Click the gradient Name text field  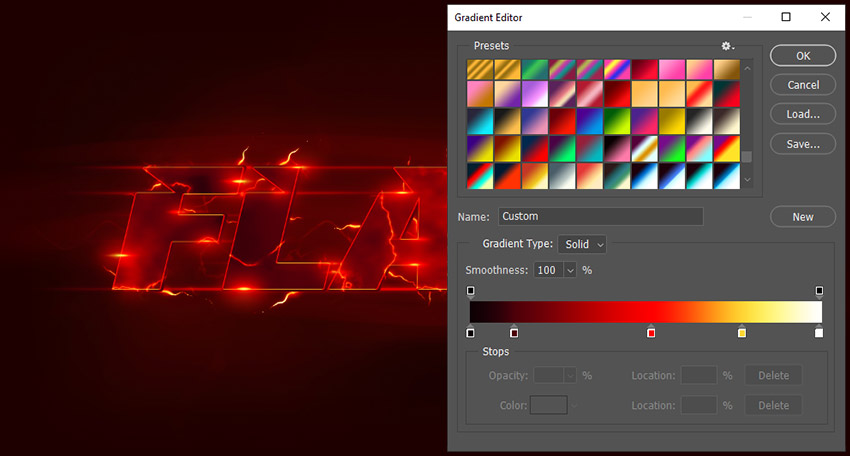[x=600, y=216]
